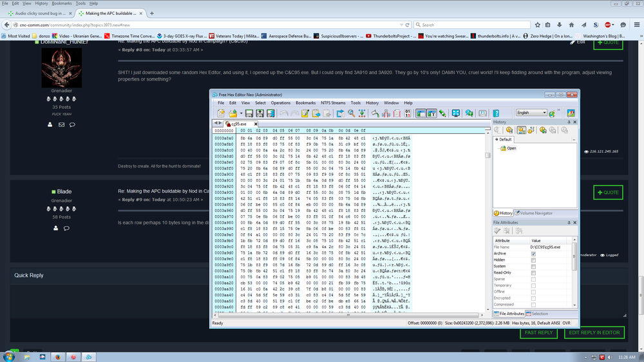Toggle the second highlighted text-pane layout button
644x362 pixels.
coord(431,113)
